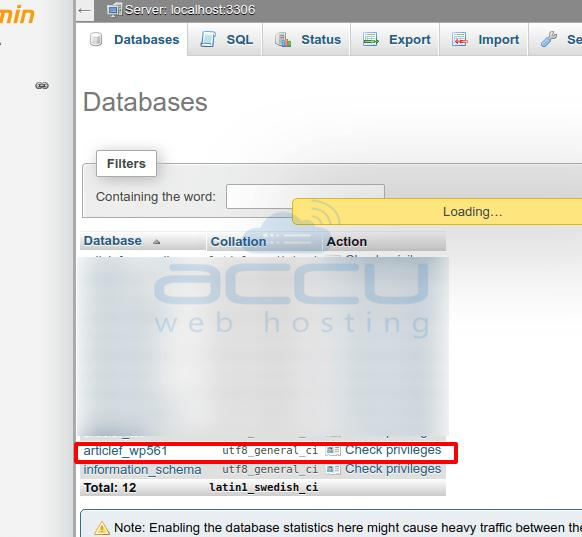Screen dimensions: 582x537
Task: Click the back arrow navigation icon
Action: click(x=84, y=10)
